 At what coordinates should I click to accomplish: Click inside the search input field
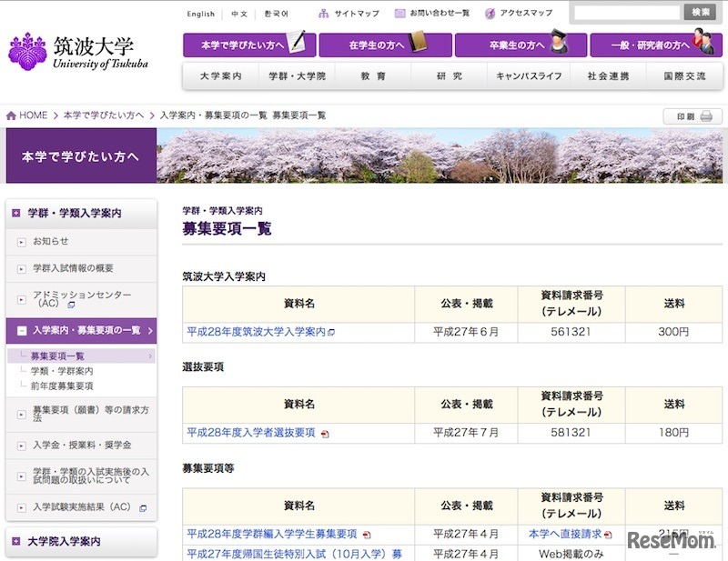point(628,12)
